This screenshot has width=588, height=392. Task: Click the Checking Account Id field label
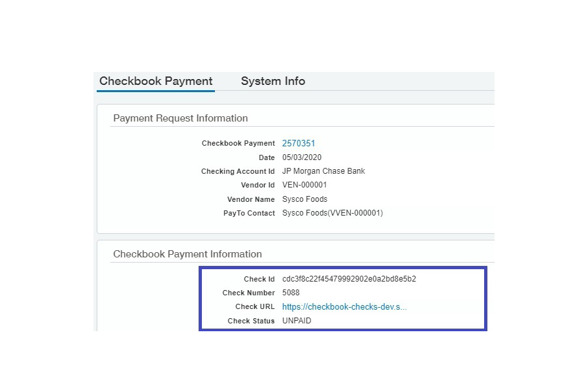point(238,171)
